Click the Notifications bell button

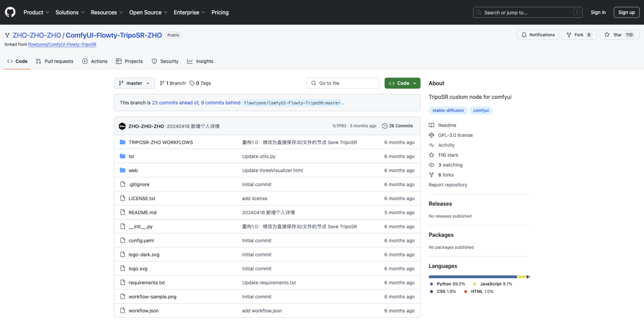click(537, 35)
